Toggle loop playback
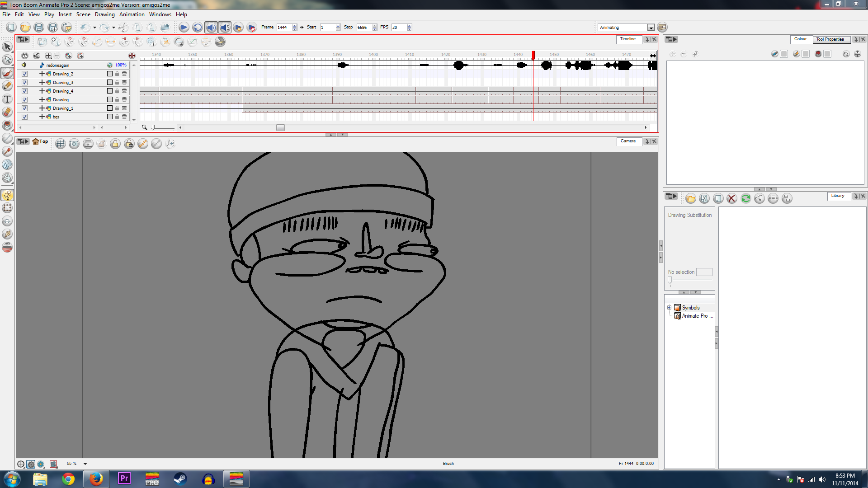Image resolution: width=868 pixels, height=488 pixels. click(197, 28)
